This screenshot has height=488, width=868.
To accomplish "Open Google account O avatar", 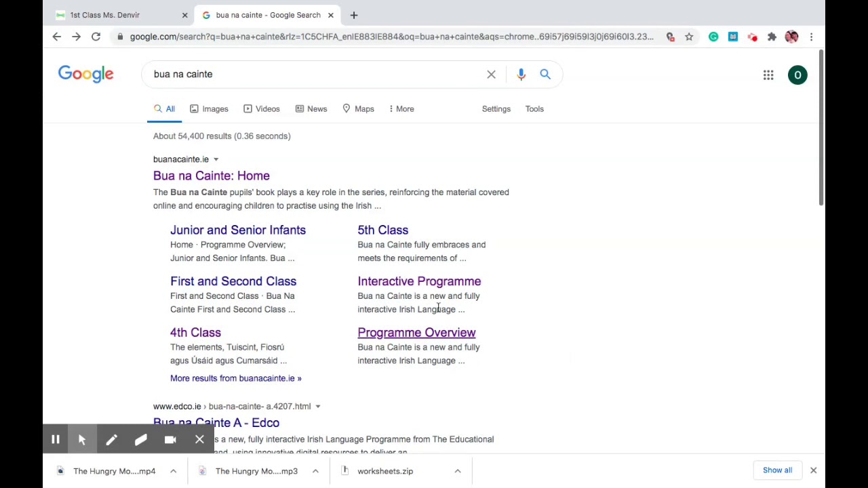I will click(x=797, y=75).
